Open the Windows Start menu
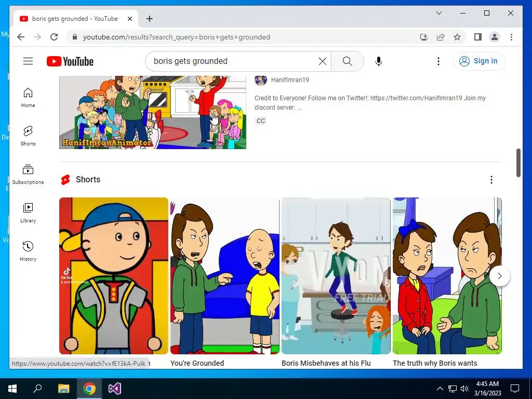The height and width of the screenshot is (399, 532). pyautogui.click(x=12, y=389)
